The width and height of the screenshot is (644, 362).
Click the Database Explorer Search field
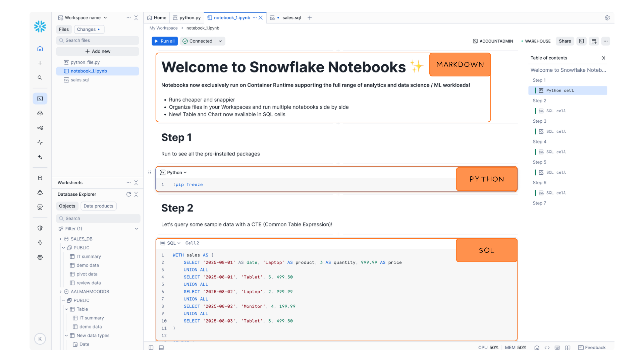coord(98,219)
